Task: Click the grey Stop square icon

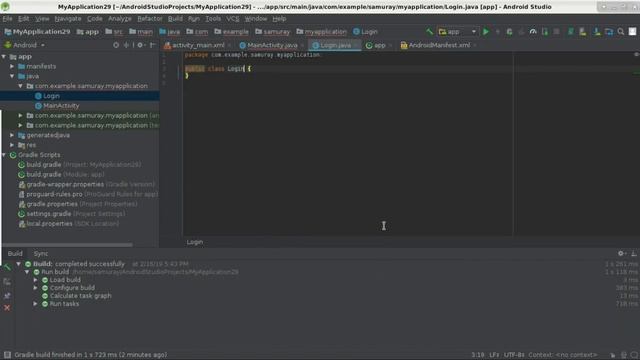Action: coord(556,31)
